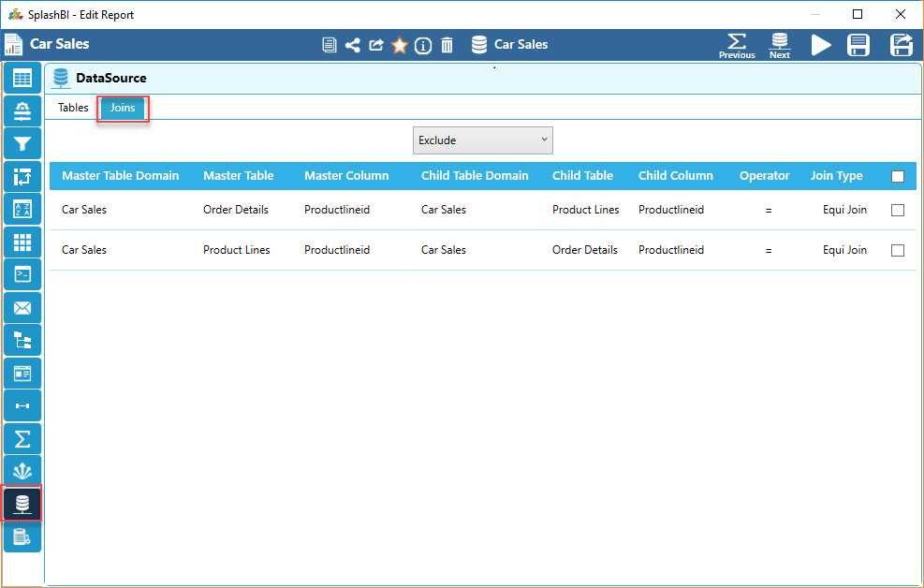924x588 pixels.
Task: Click the Child Column header
Action: tap(675, 176)
